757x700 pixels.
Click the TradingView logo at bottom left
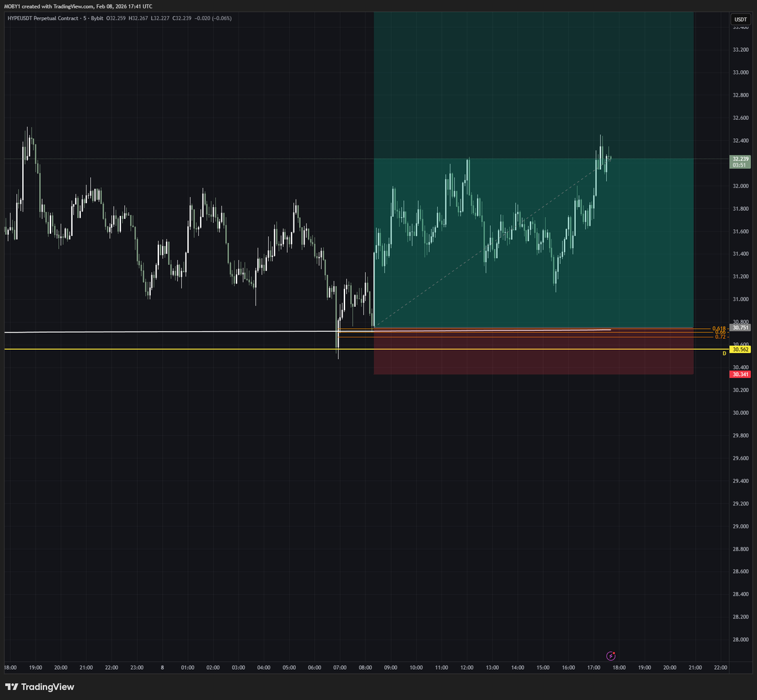40,687
